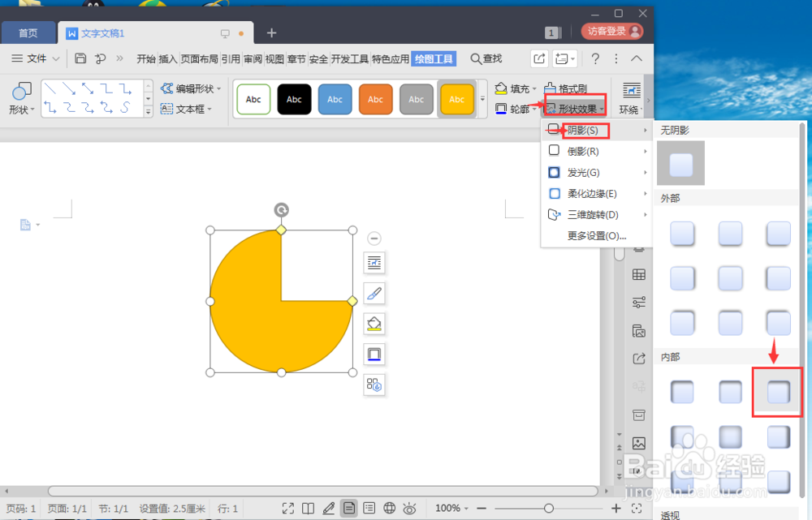Apply the black Abc shape style

294,99
